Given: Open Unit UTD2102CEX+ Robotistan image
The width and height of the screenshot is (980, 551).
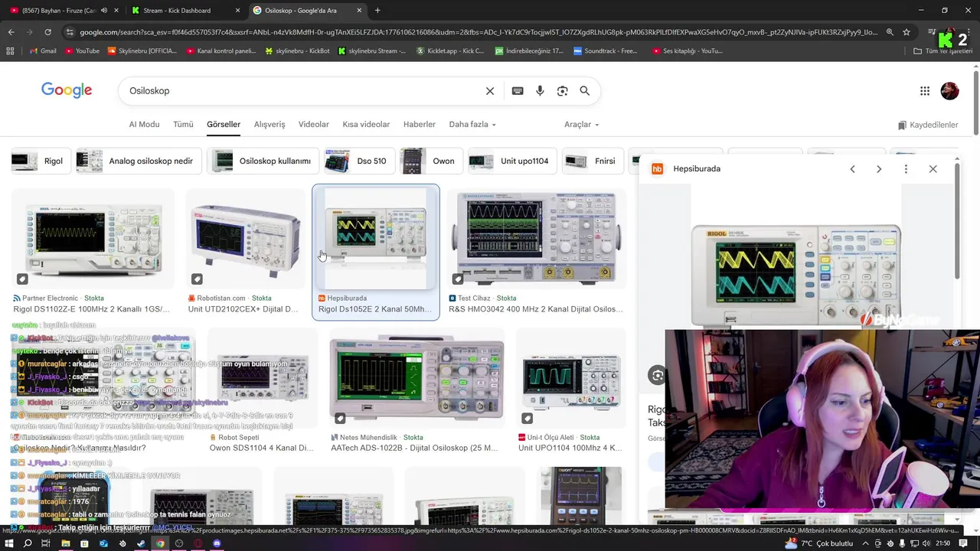Looking at the screenshot, I should pos(245,239).
